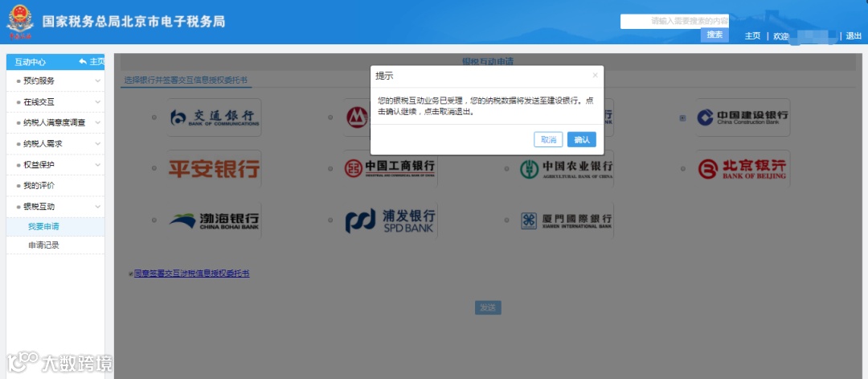Select the radio button beside 厦门国际银行
This screenshot has height=379, width=868.
tap(506, 220)
